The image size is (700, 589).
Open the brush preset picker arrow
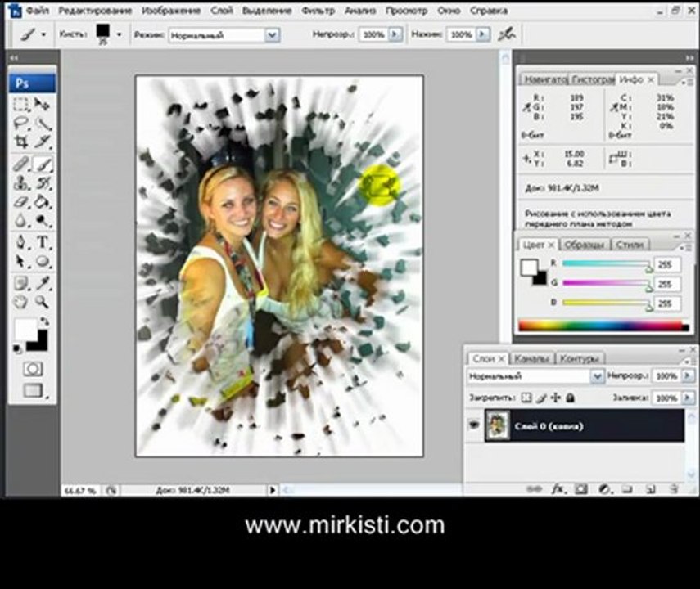[120, 34]
